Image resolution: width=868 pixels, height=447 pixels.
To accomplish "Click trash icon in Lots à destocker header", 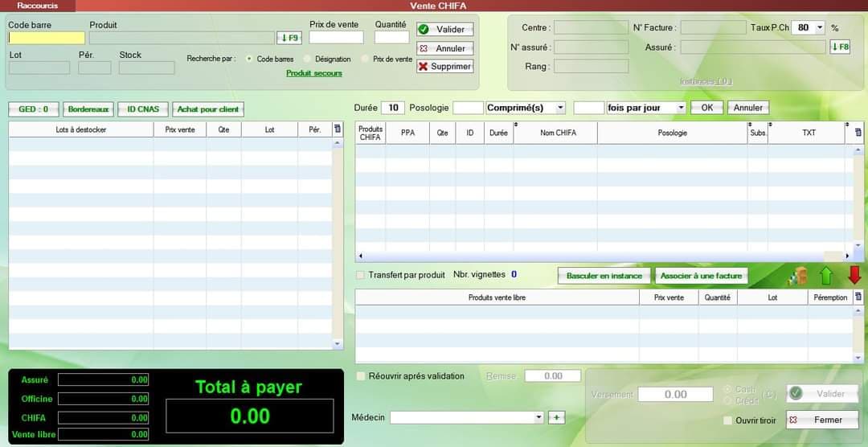I will 338,129.
